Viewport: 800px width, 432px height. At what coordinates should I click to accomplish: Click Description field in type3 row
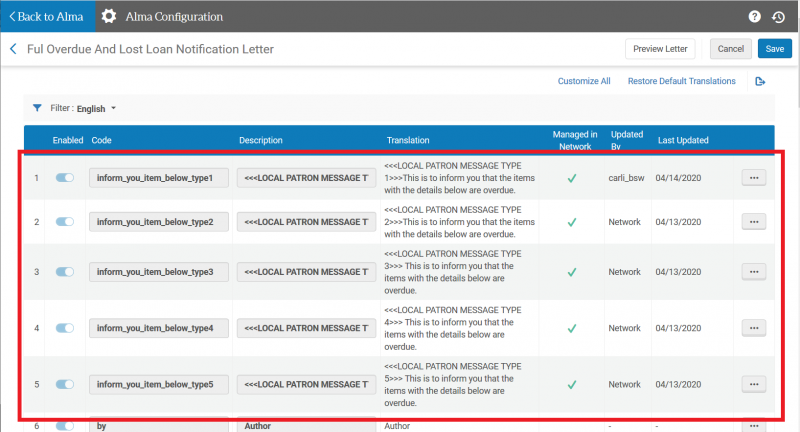tap(306, 272)
